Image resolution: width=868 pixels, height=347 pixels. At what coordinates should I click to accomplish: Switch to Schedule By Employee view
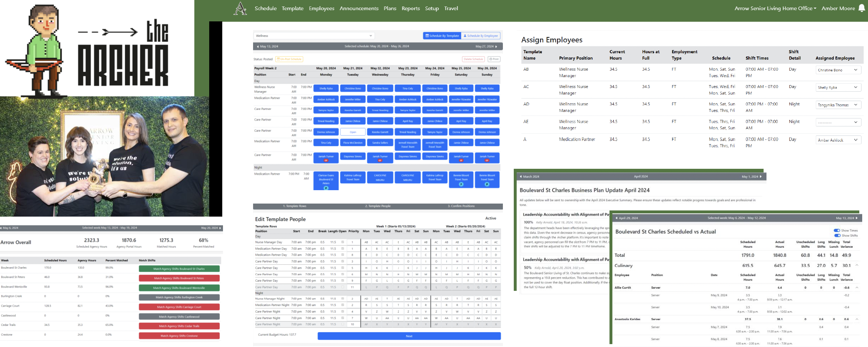(x=481, y=36)
